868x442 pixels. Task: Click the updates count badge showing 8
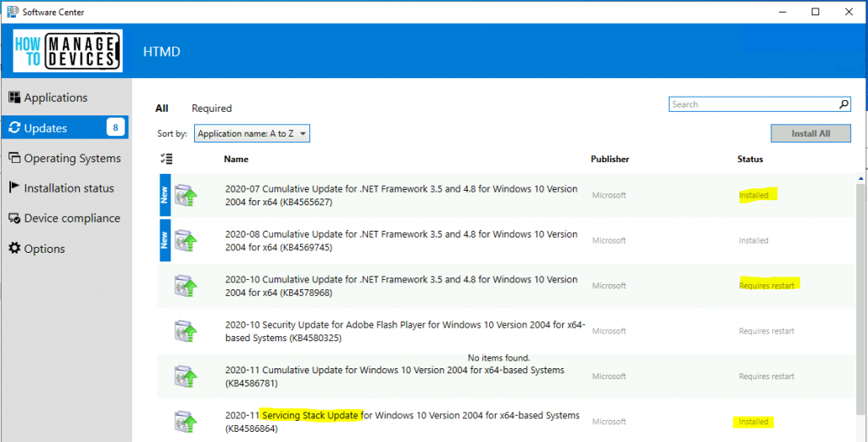115,128
